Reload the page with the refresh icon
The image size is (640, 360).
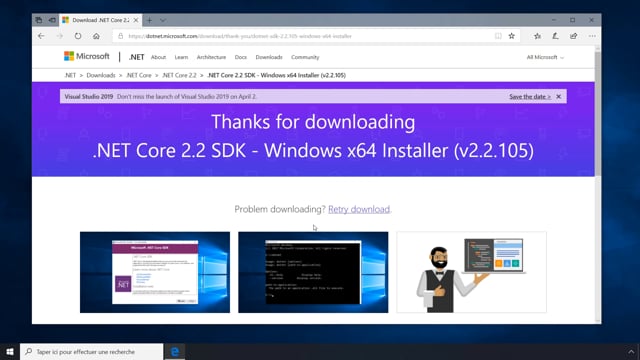click(78, 36)
